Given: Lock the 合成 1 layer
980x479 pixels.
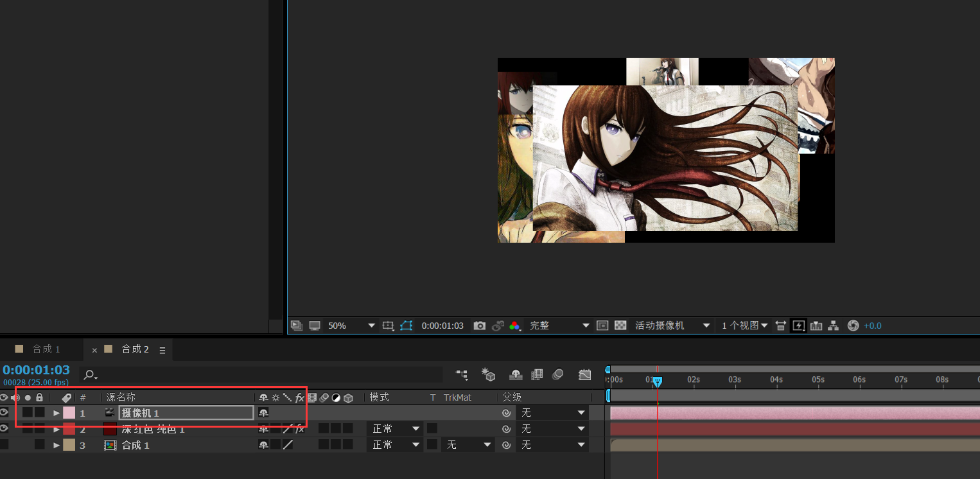Looking at the screenshot, I should pos(40,444).
